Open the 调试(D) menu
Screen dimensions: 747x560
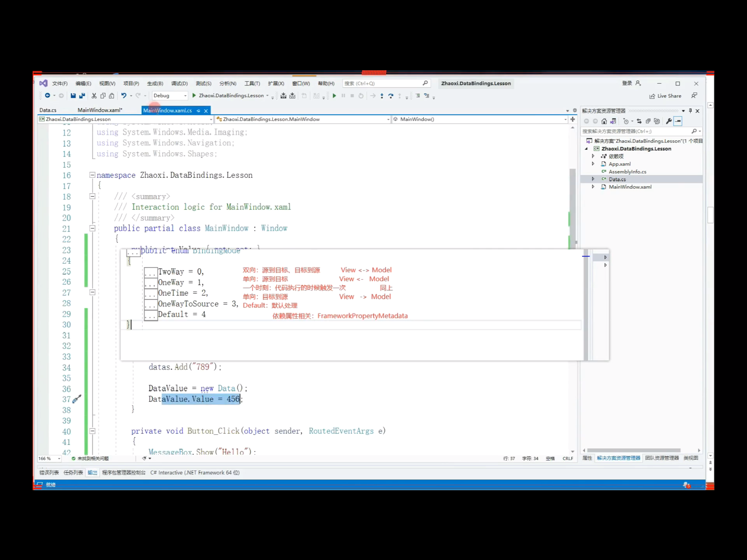click(x=179, y=84)
